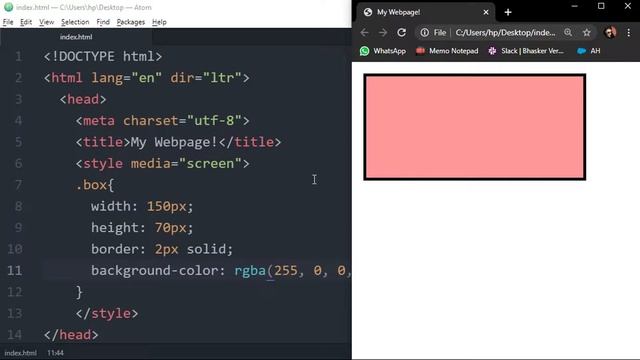Reload the webpage in Chrome
The height and width of the screenshot is (360, 640).
tap(402, 33)
